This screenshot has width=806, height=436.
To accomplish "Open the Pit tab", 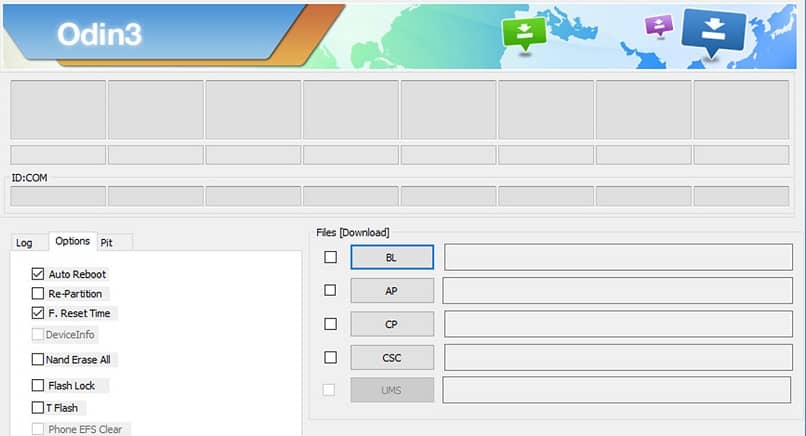I will pyautogui.click(x=106, y=243).
